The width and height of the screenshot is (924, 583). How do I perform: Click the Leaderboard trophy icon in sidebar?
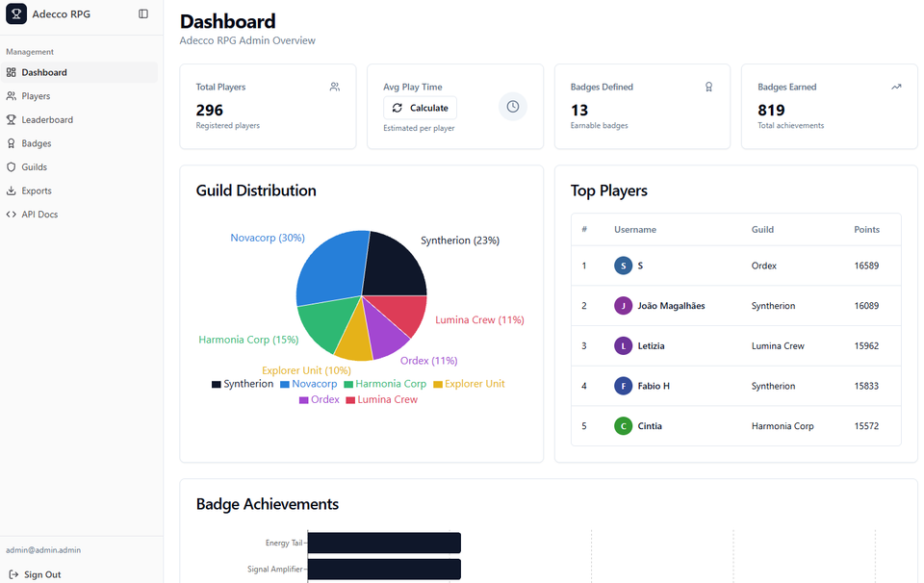12,119
